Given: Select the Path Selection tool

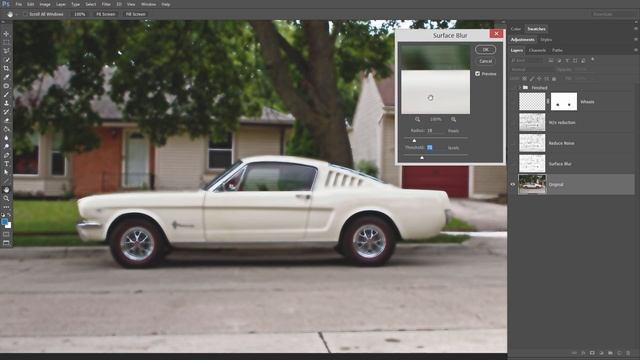Looking at the screenshot, I should (6, 172).
